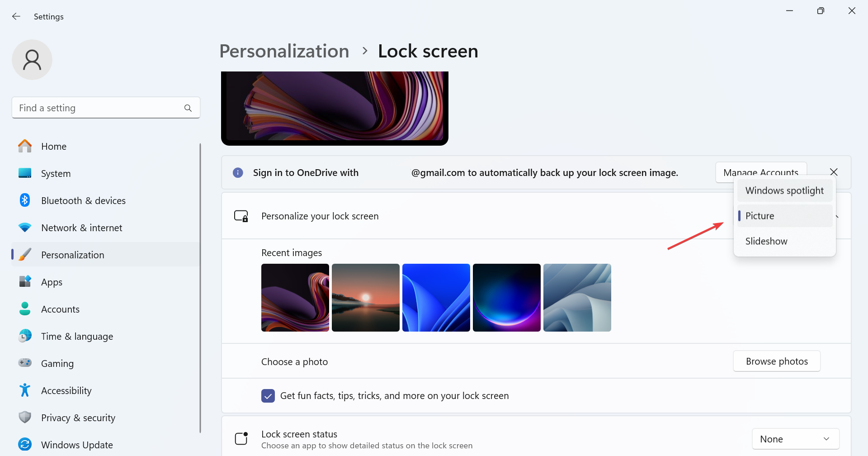Go to Gaming settings
868x456 pixels.
point(57,363)
